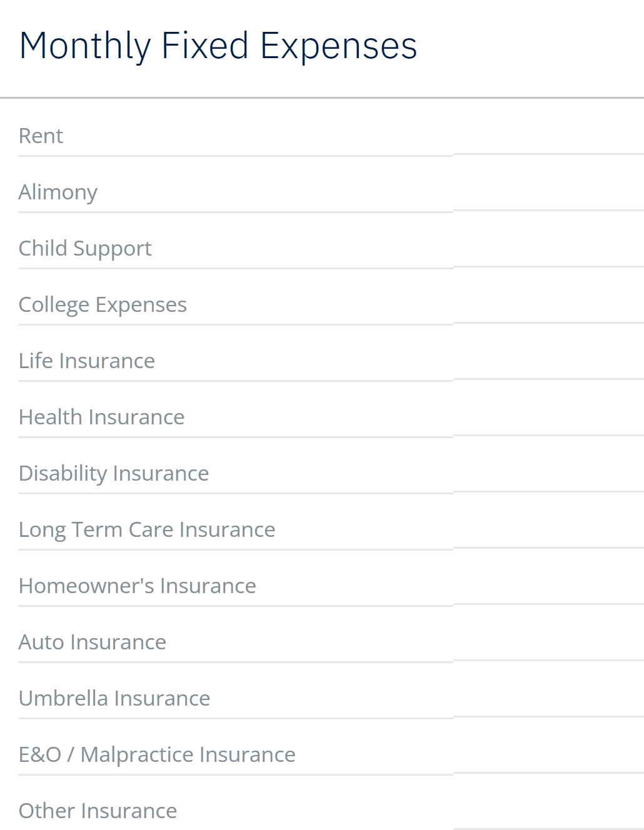Focus the amount field beside Disability Insurance
This screenshot has height=830, width=644.
(548, 472)
